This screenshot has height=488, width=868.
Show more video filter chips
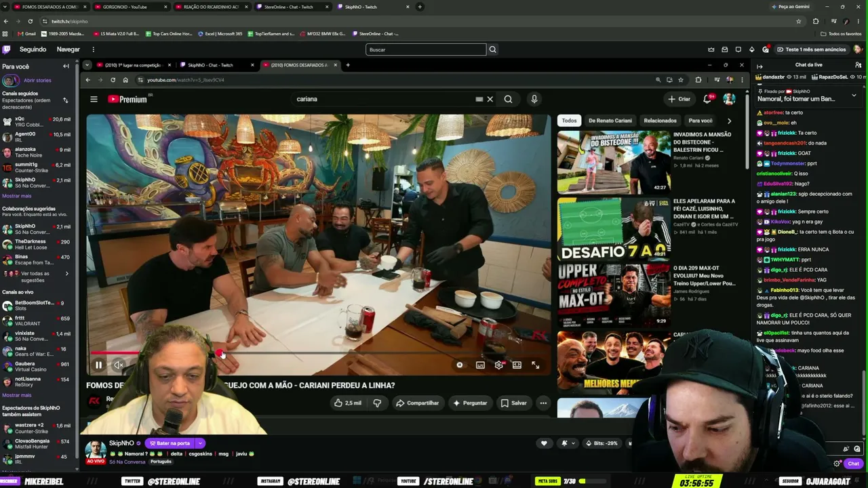[729, 121]
